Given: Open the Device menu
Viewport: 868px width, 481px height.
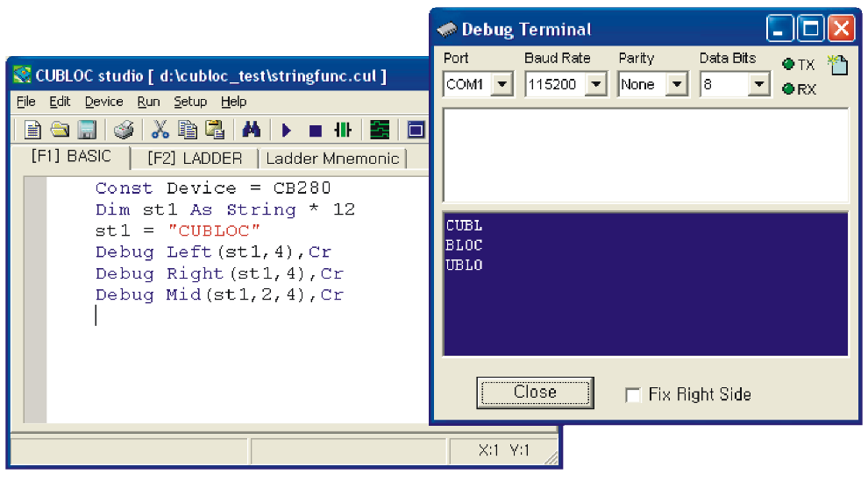Looking at the screenshot, I should coord(103,102).
